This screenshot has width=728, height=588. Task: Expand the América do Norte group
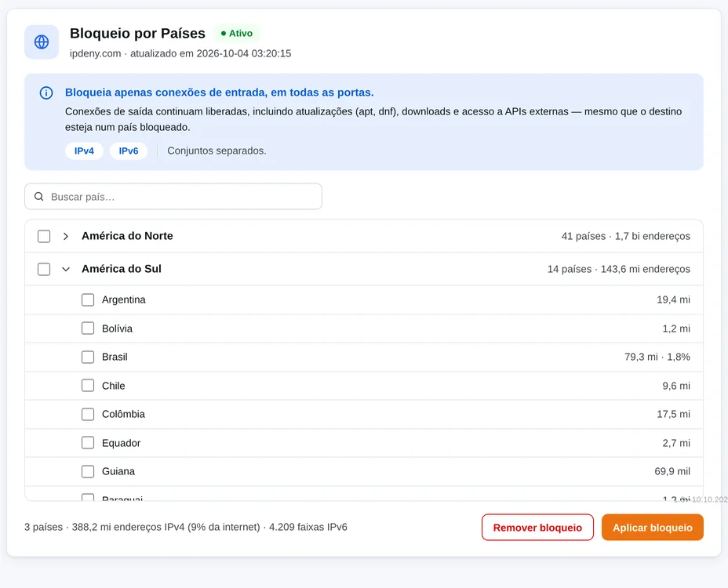[x=66, y=236]
